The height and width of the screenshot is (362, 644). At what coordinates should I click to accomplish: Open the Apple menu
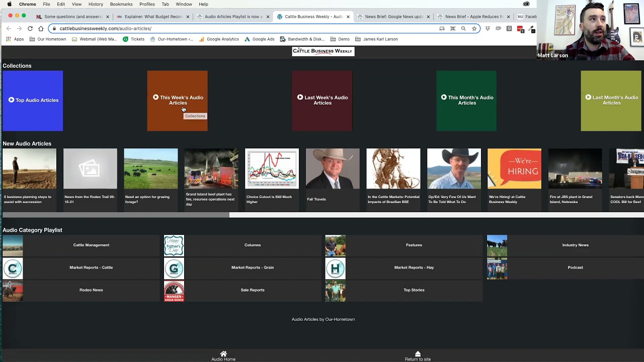coord(9,4)
